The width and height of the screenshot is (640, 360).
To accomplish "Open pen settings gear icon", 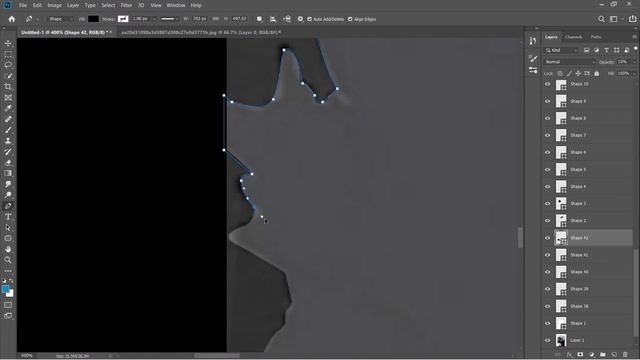I will (300, 19).
